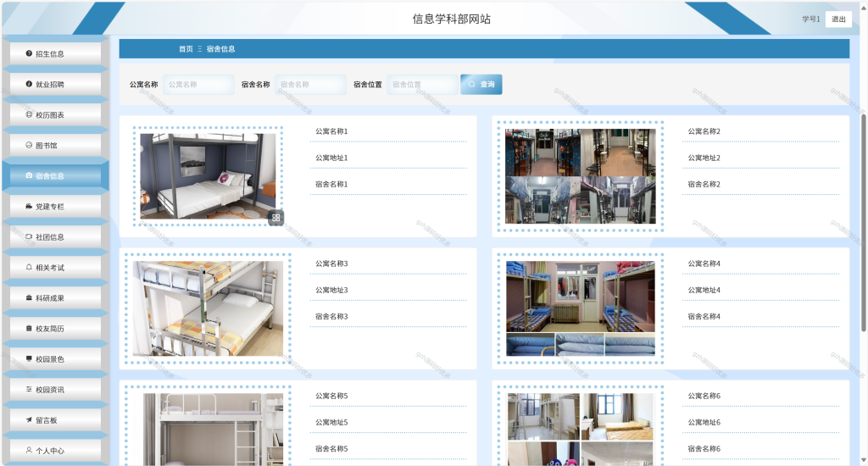The height and width of the screenshot is (466, 868).
Task: Click the grid icon on 公寓名称1 image
Action: coord(275,218)
